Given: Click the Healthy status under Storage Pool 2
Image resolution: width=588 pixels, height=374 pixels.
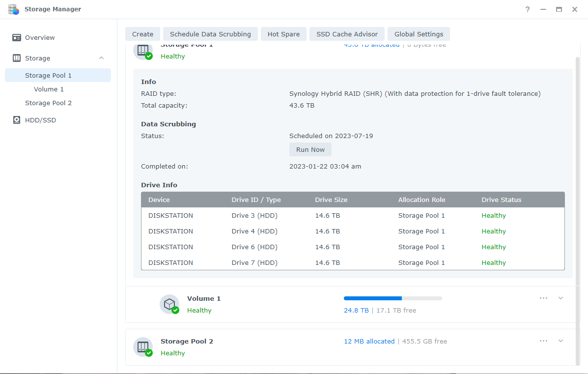Looking at the screenshot, I should (172, 353).
